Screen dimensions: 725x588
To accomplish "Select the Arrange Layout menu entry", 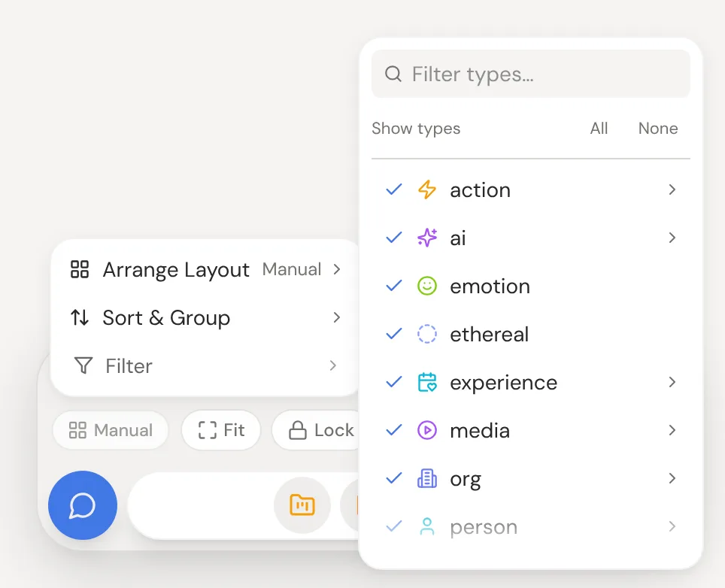I will [205, 269].
